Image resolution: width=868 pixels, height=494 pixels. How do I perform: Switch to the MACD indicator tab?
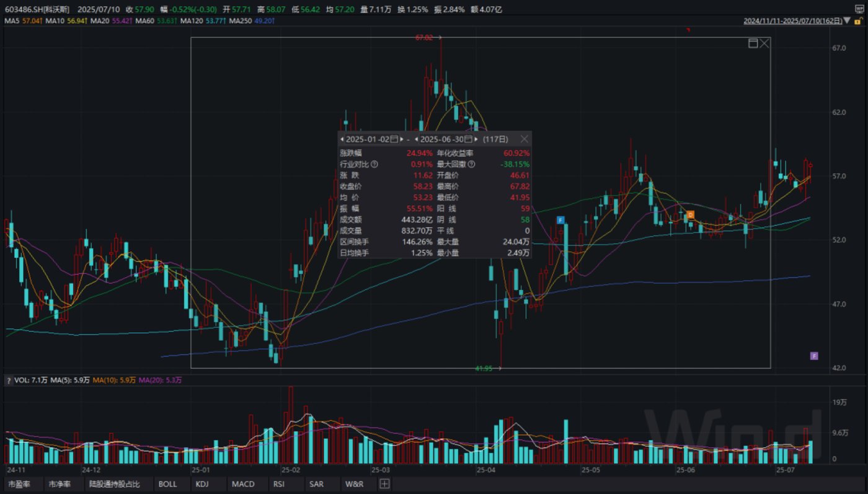pos(243,484)
